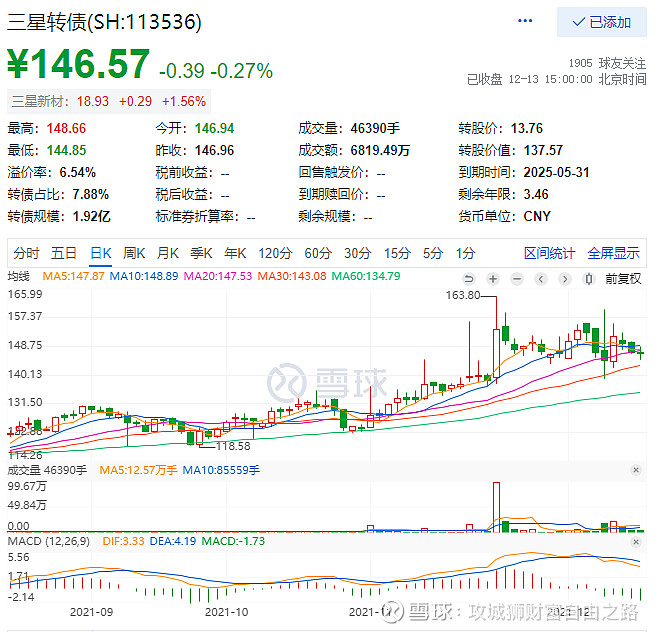Zoom in chart with plus icon
Viewport: 658px width, 632px height.
point(493,279)
